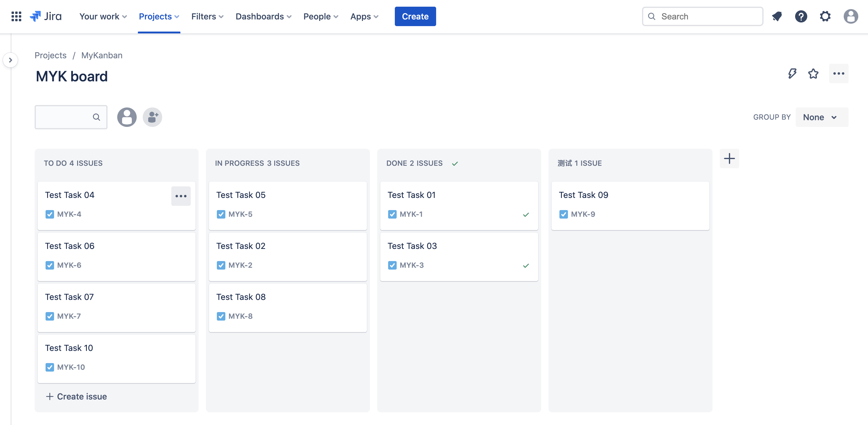Screen dimensions: 868x425
Task: Click the MYK-2 task type checkbox icon
Action: tap(221, 265)
